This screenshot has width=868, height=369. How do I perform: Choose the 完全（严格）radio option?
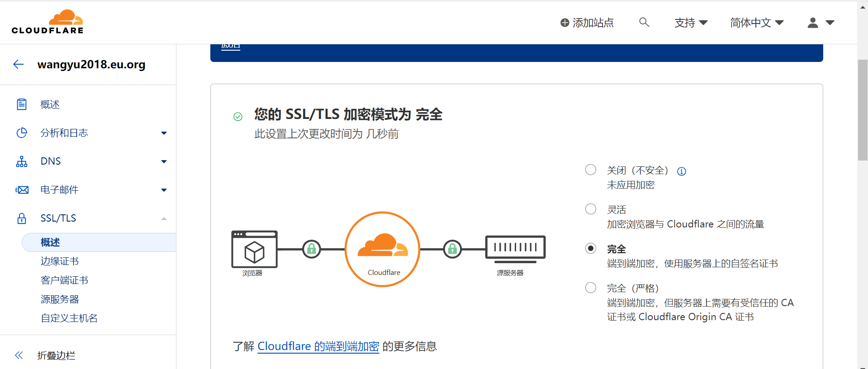tap(591, 288)
